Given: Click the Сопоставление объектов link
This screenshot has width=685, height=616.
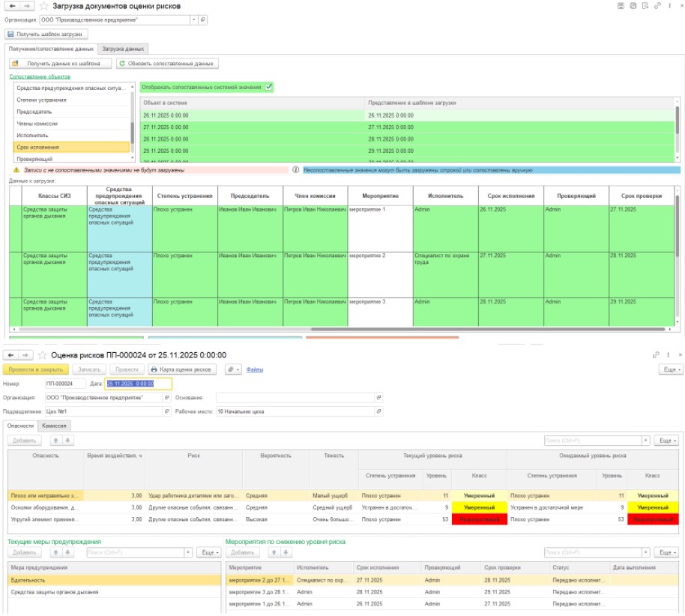Looking at the screenshot, I should [x=40, y=76].
